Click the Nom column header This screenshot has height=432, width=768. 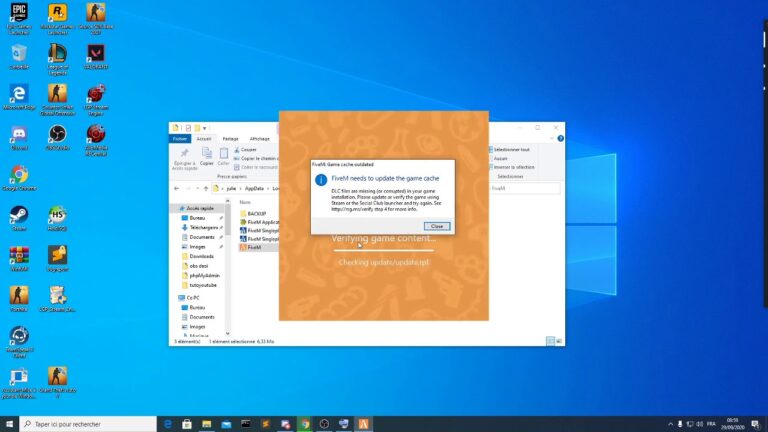pyautogui.click(x=245, y=202)
